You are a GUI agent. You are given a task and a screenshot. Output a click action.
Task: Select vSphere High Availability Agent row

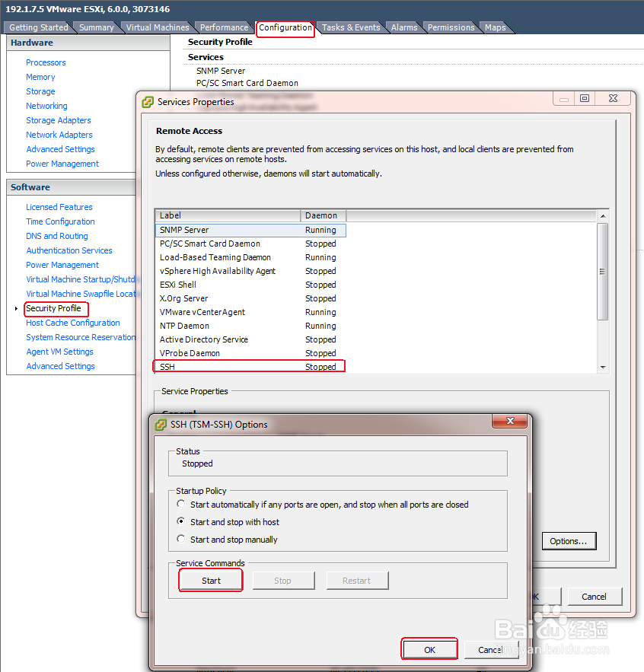coord(250,271)
